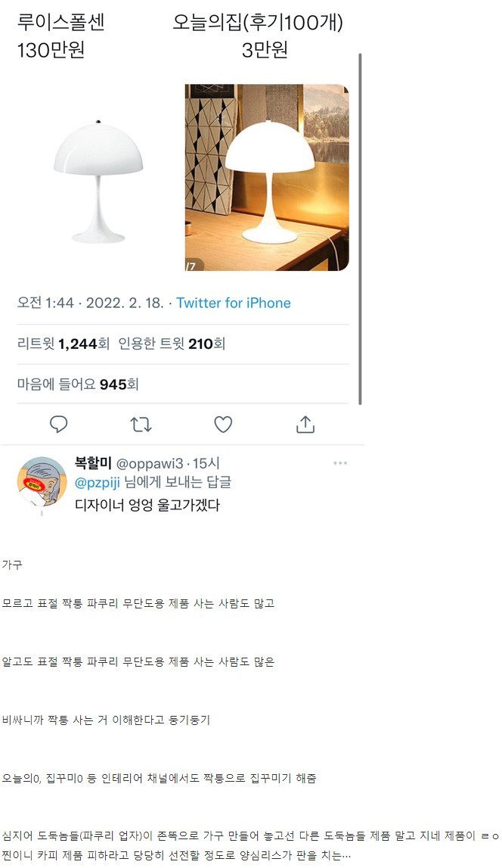Click the reply text 디자이너 엉엉 울고가겠다
The height and width of the screenshot is (868, 502).
click(x=147, y=505)
